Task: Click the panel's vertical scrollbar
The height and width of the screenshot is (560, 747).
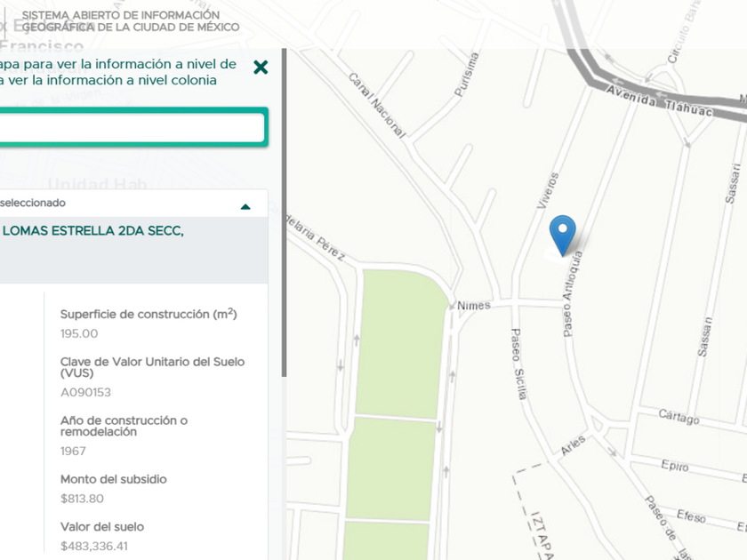Action: (x=285, y=212)
